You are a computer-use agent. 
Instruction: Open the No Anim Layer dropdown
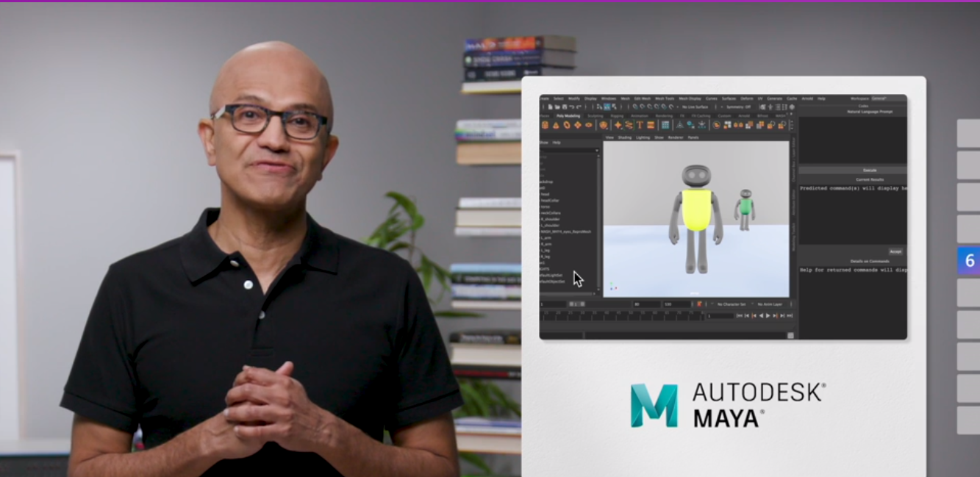pyautogui.click(x=770, y=304)
